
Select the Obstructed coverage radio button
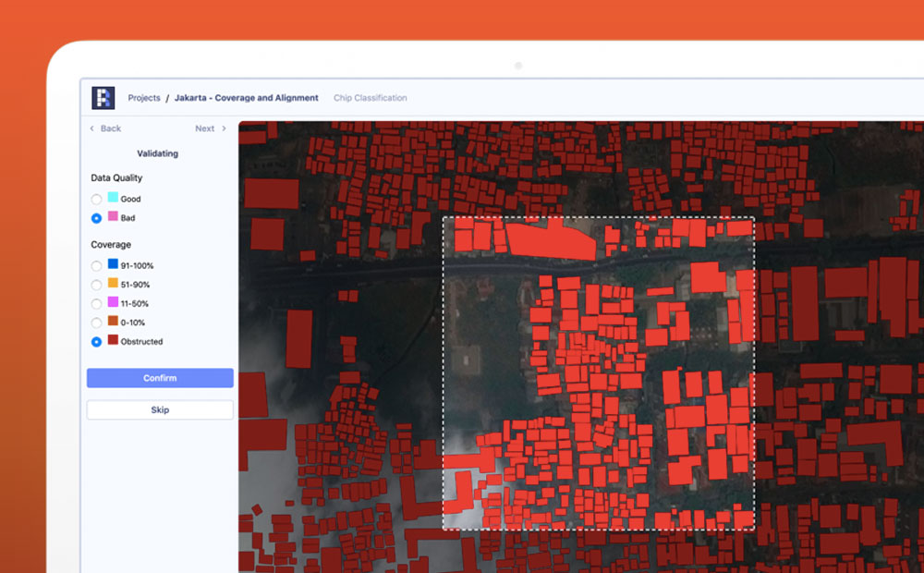click(96, 342)
